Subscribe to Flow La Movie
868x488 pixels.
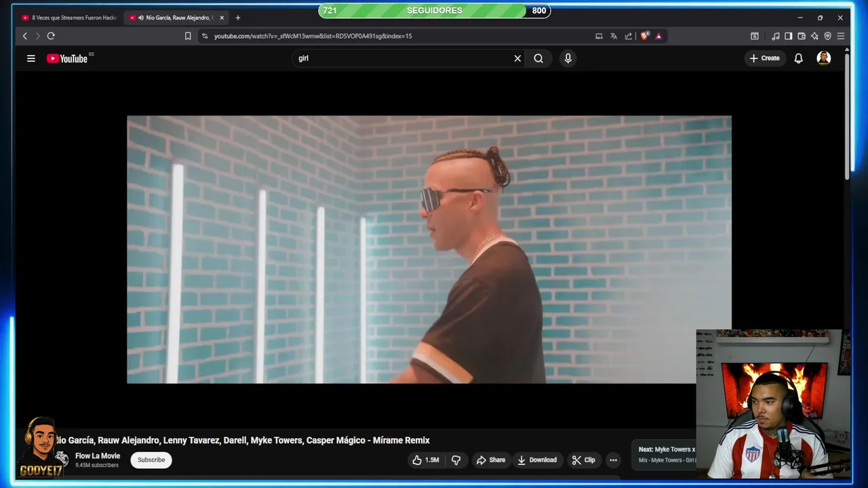(x=151, y=460)
